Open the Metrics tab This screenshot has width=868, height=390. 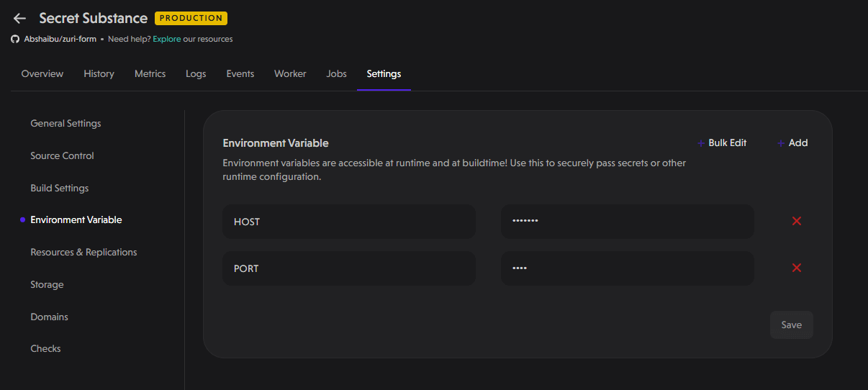(x=150, y=73)
